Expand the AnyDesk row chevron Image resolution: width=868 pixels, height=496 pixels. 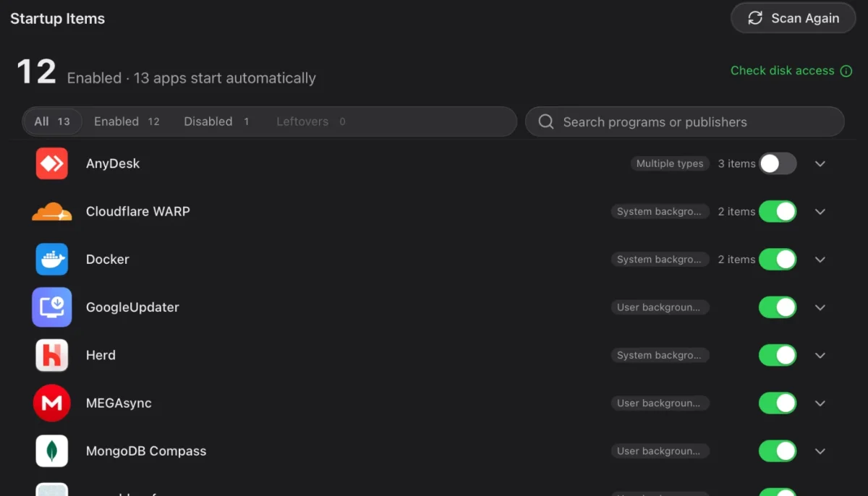[x=820, y=163]
